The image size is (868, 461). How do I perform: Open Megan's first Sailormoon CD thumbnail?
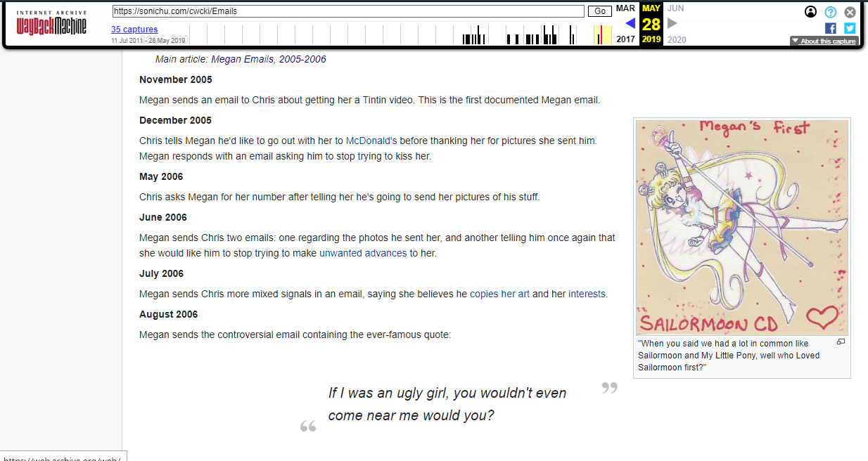tap(742, 228)
